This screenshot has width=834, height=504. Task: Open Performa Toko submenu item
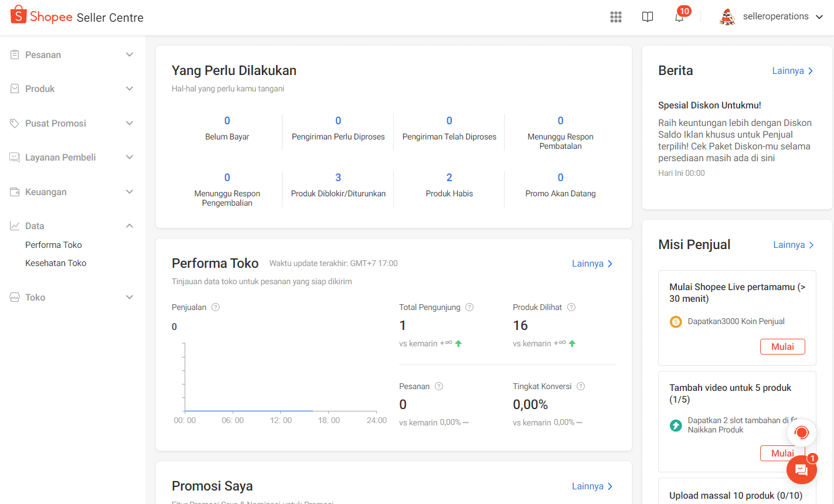53,245
